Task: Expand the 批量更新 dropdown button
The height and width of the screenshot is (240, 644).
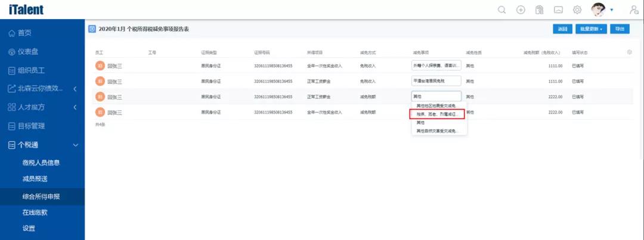Action: click(x=592, y=29)
